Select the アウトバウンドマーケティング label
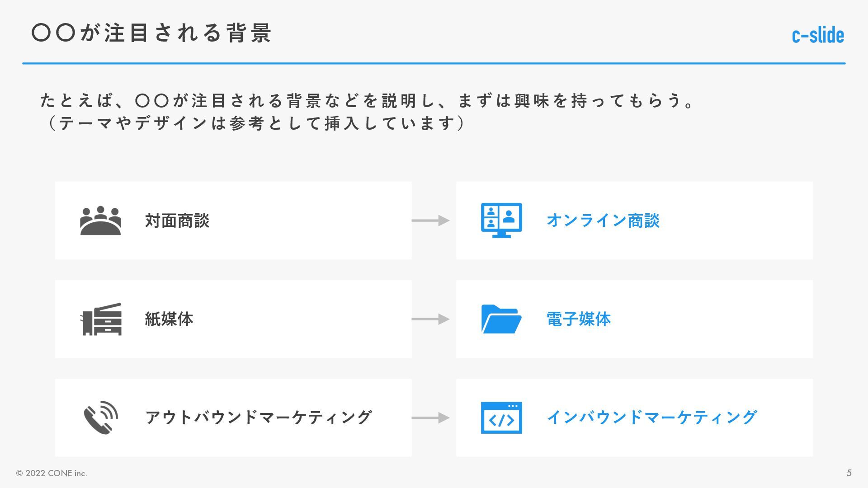 pos(259,417)
